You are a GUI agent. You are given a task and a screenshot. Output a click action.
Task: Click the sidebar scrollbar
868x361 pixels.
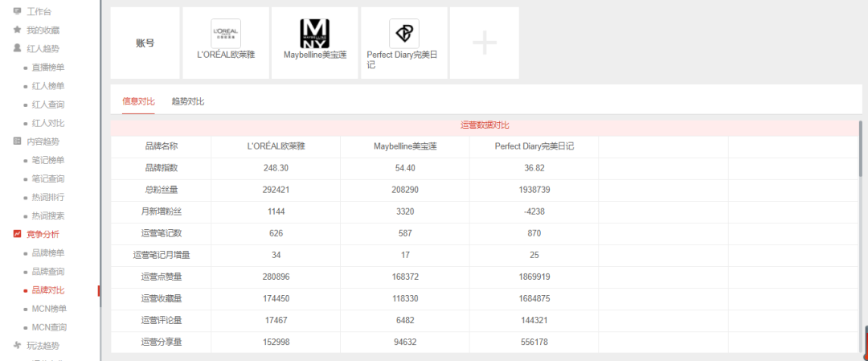(100, 154)
